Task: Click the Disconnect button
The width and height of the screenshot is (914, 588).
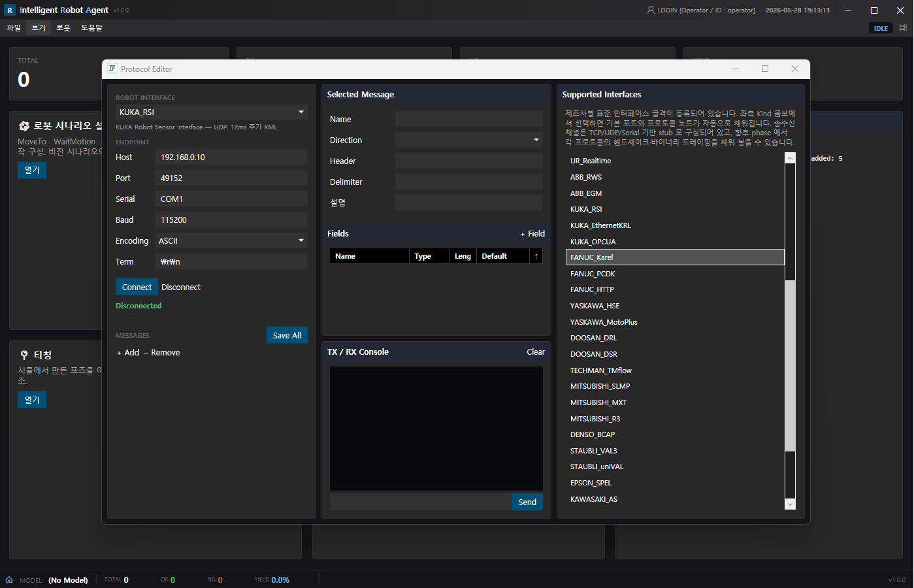Action: 181,287
